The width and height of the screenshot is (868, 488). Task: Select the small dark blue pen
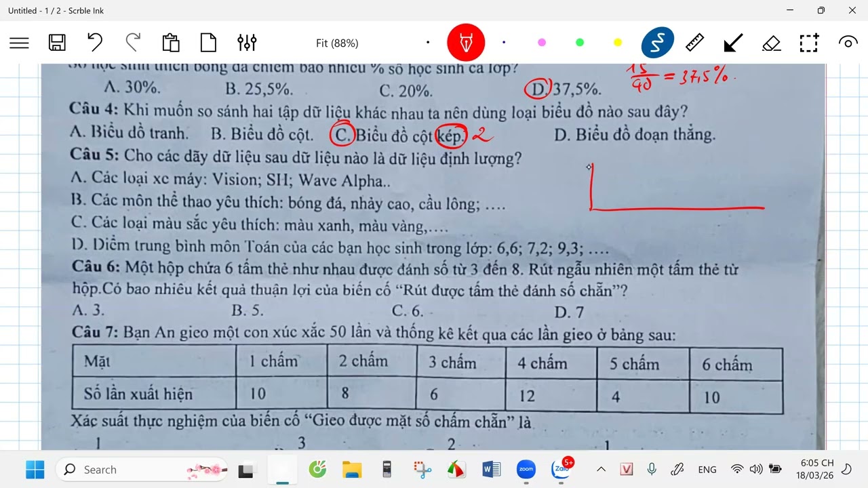tap(504, 43)
